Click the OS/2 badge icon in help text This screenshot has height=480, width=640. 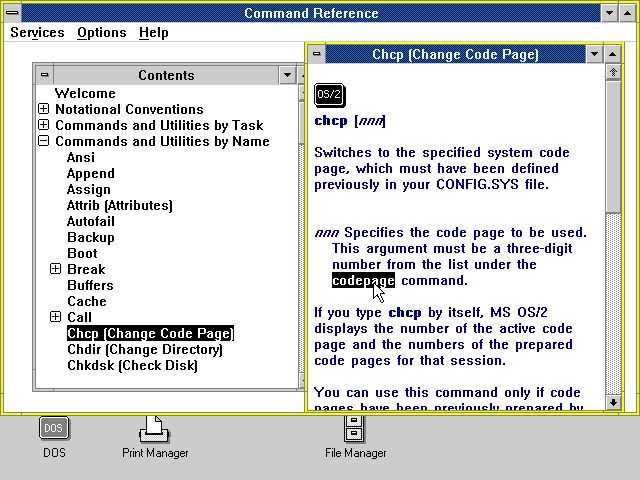pos(329,95)
